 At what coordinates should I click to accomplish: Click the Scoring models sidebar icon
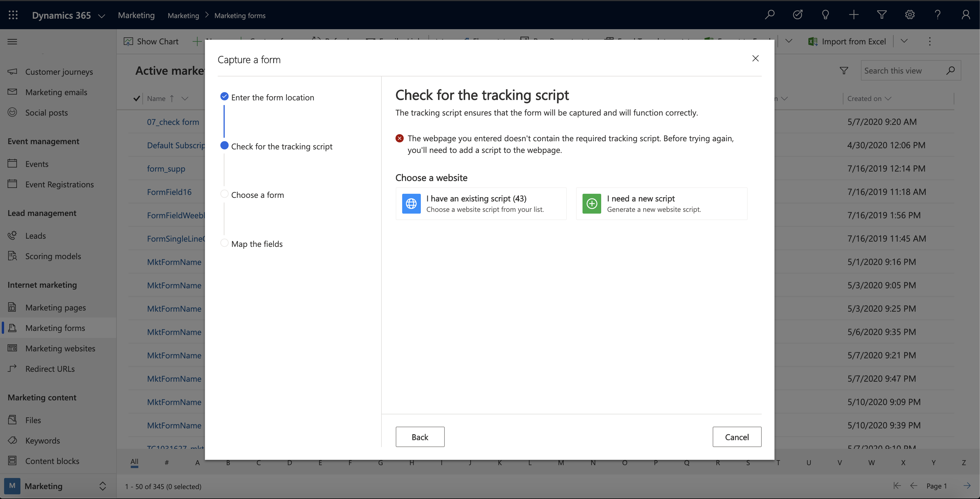point(13,256)
